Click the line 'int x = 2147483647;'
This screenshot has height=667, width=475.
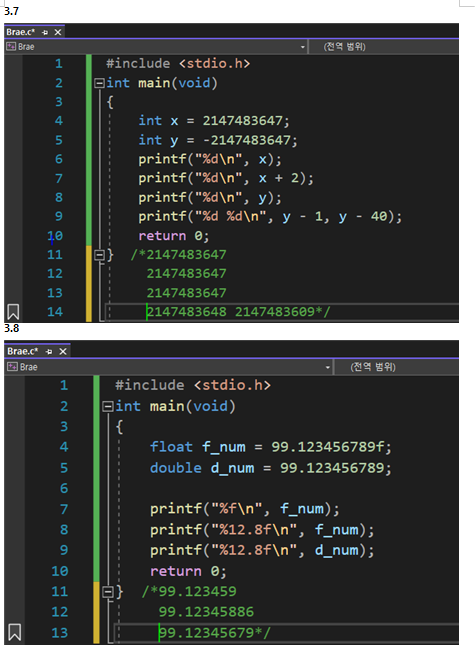point(214,121)
